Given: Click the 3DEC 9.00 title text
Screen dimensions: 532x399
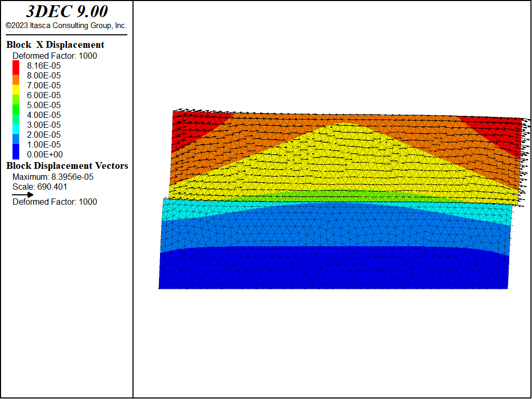Looking at the screenshot, I should click(x=66, y=12).
